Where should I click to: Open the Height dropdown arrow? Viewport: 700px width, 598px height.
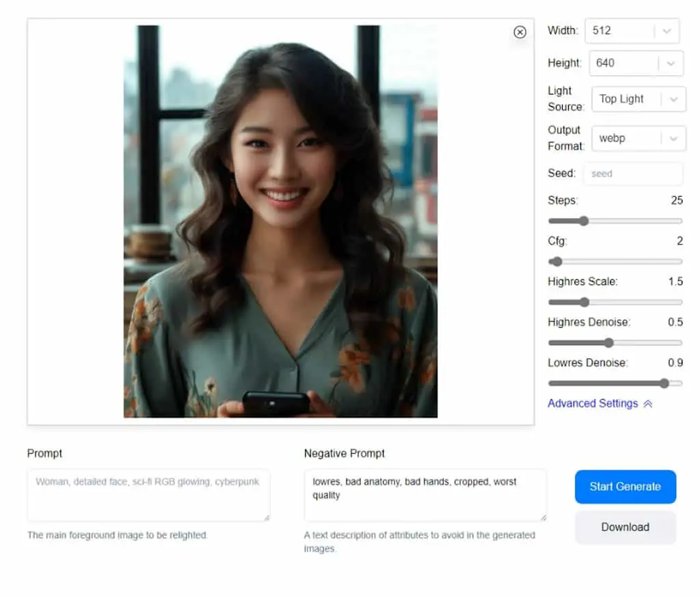(670, 64)
